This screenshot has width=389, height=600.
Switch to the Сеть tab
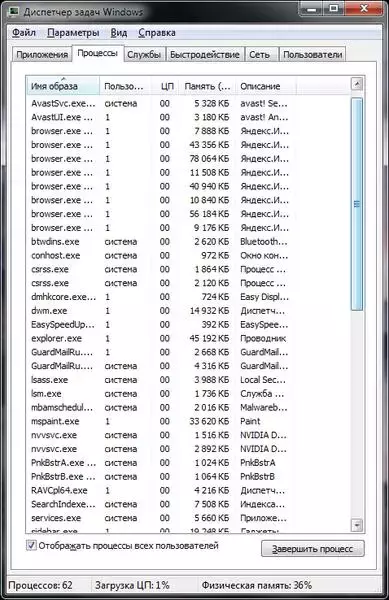(x=259, y=55)
